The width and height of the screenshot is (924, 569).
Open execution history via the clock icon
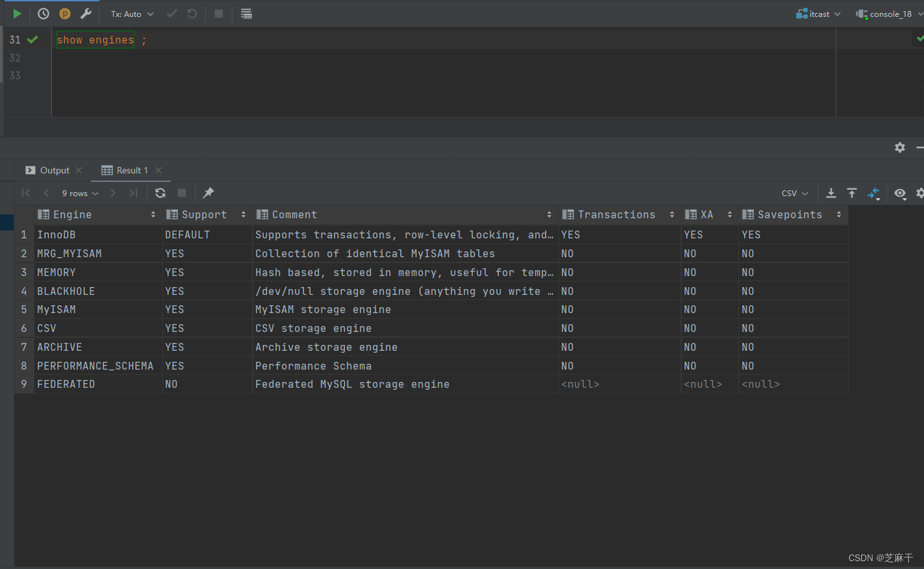point(43,13)
